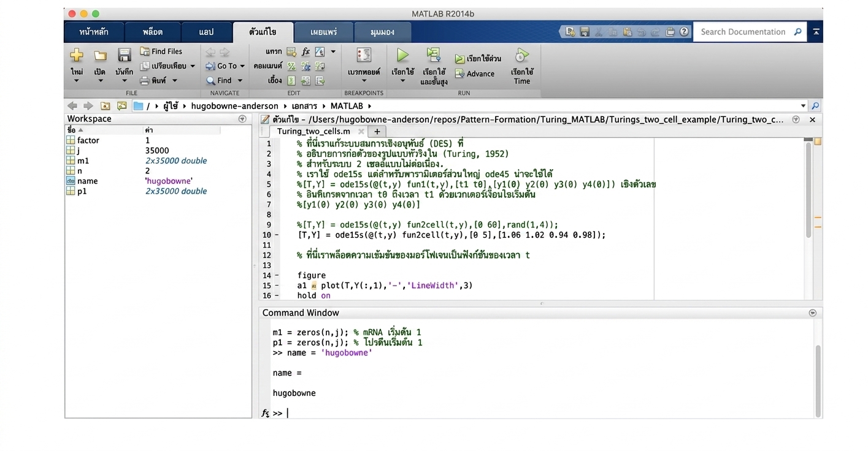Viewport: 868px width, 451px height.
Task: Open Editor panel actions menu
Action: tap(796, 119)
